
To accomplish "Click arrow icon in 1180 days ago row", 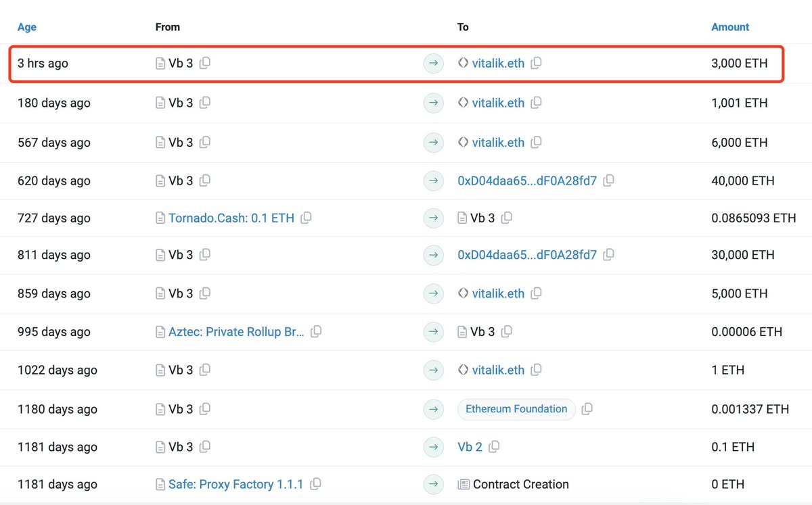I will pyautogui.click(x=434, y=409).
